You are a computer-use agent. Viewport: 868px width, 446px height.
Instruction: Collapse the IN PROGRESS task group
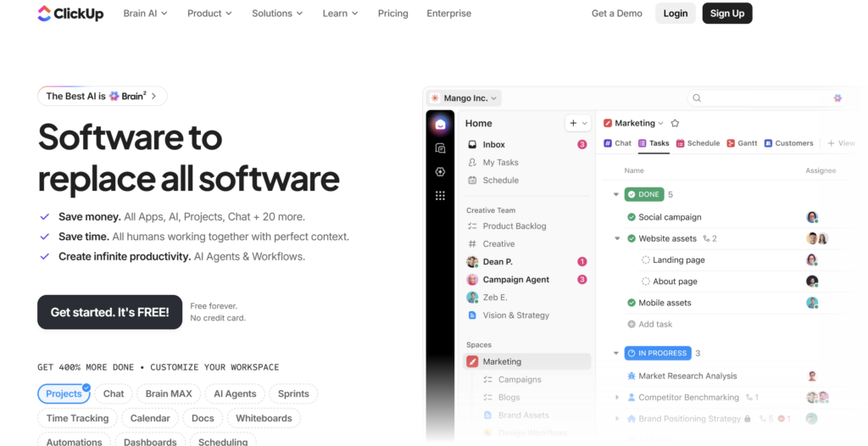(615, 353)
